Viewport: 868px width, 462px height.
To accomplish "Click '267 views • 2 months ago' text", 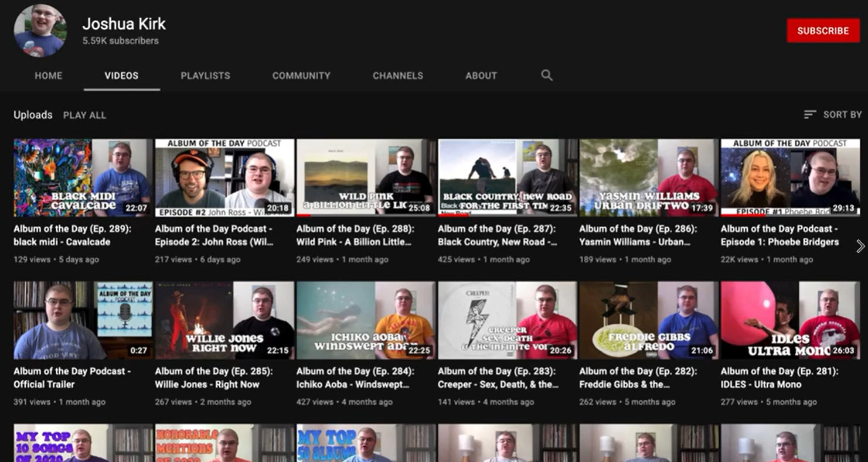I will click(x=203, y=402).
